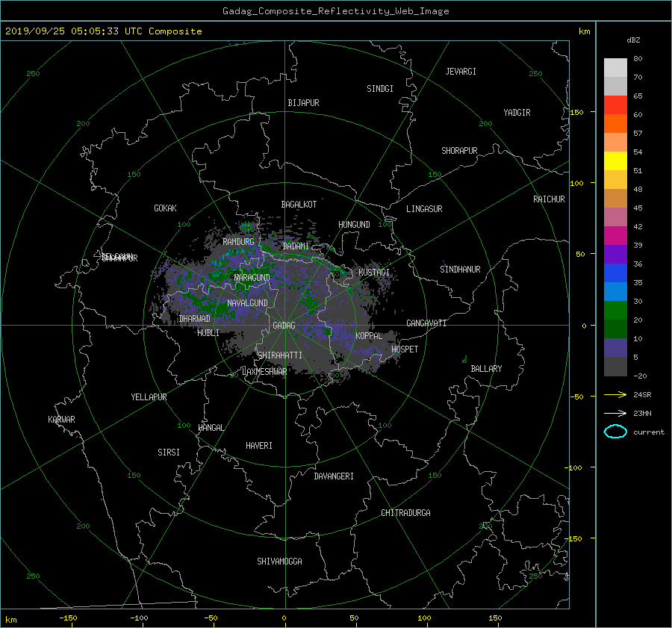Click the CHITRADURGA city label
Screen dimensions: 672x628
(405, 513)
